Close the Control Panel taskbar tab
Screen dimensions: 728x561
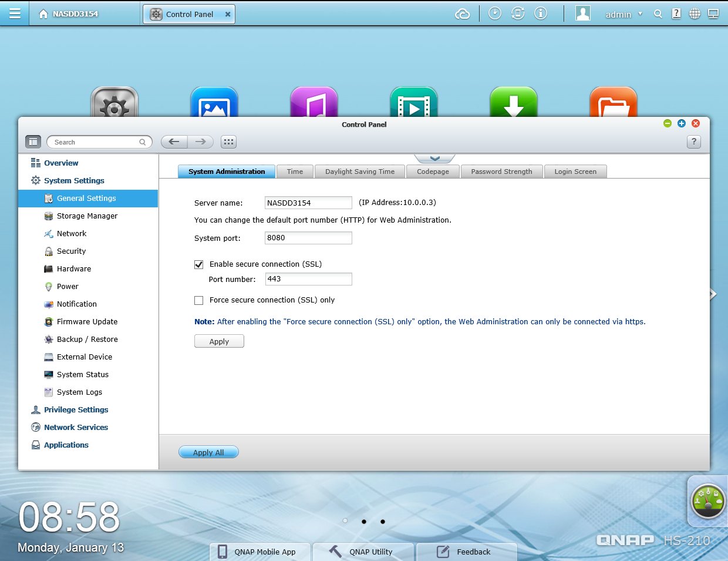coord(228,14)
